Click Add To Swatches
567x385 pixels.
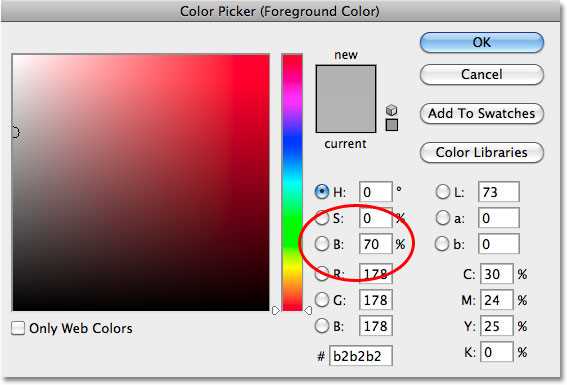click(x=482, y=114)
